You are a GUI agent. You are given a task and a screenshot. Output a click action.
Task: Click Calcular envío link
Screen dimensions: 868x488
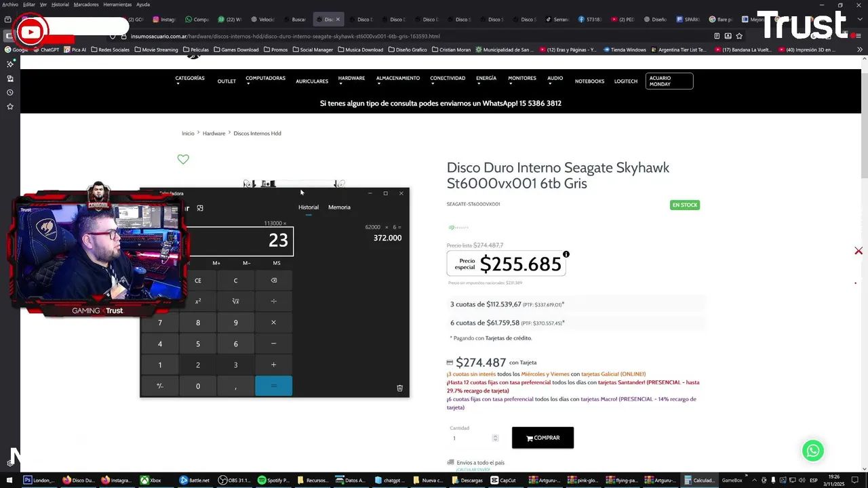[x=473, y=470]
